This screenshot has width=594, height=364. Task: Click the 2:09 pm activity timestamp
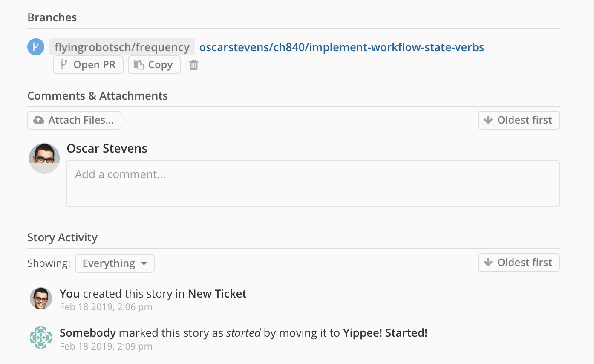[106, 346]
